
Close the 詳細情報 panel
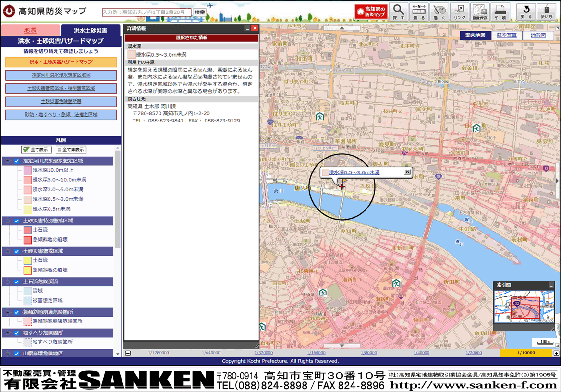[255, 28]
